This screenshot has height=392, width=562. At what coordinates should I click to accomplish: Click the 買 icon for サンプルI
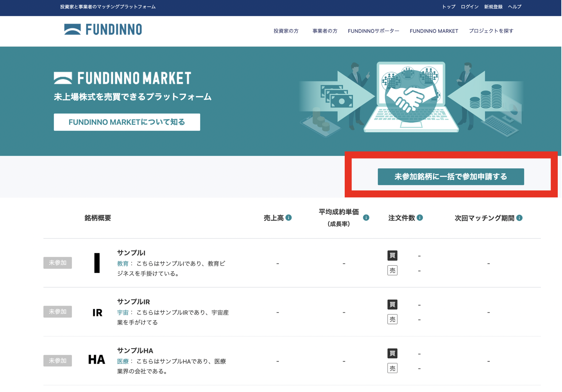pyautogui.click(x=392, y=256)
